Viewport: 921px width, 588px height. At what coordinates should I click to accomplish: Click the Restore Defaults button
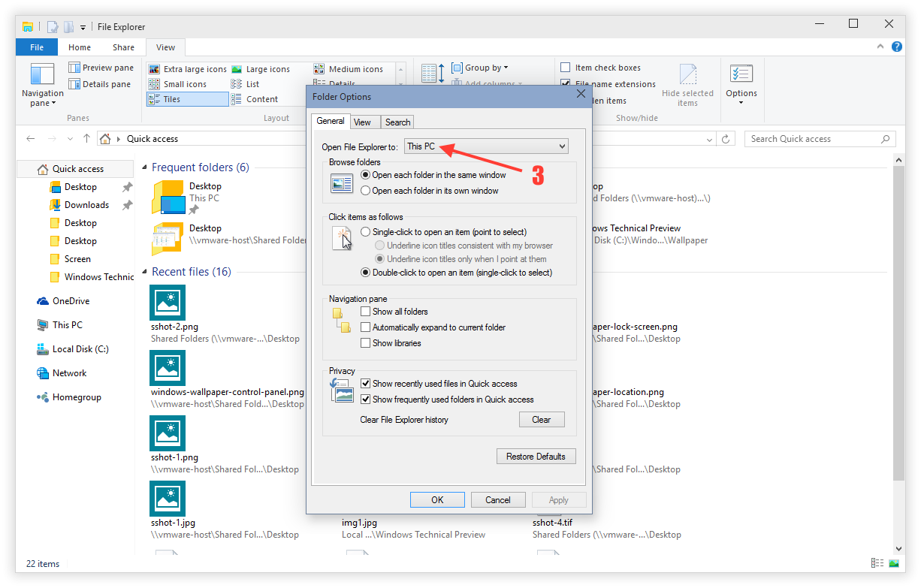point(536,456)
